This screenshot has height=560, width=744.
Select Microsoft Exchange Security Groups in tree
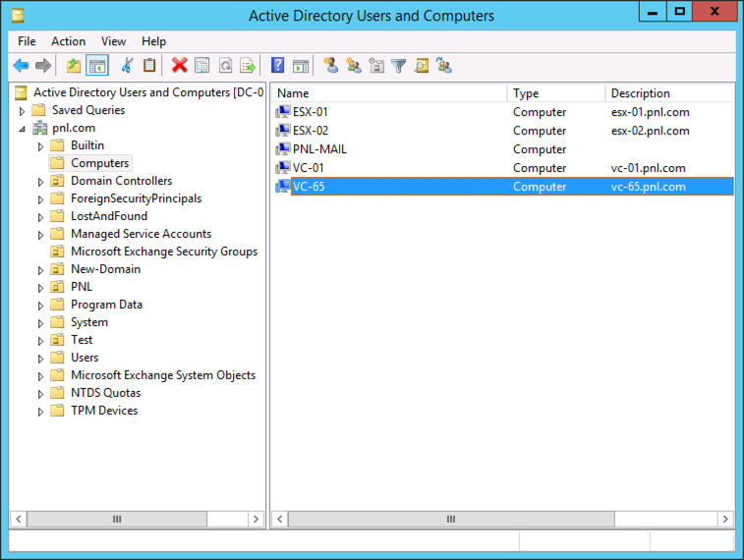tap(164, 252)
